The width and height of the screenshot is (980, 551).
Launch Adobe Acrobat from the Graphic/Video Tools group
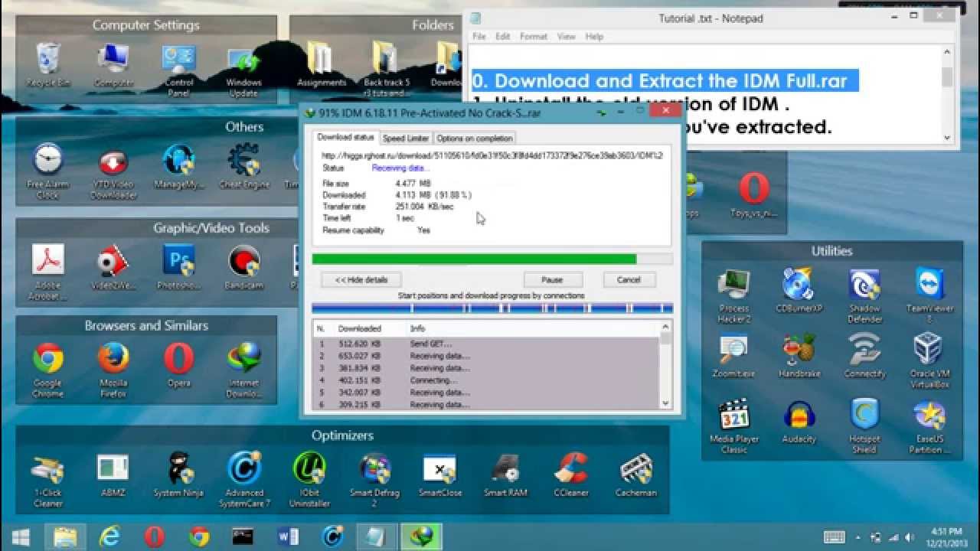[x=47, y=272]
